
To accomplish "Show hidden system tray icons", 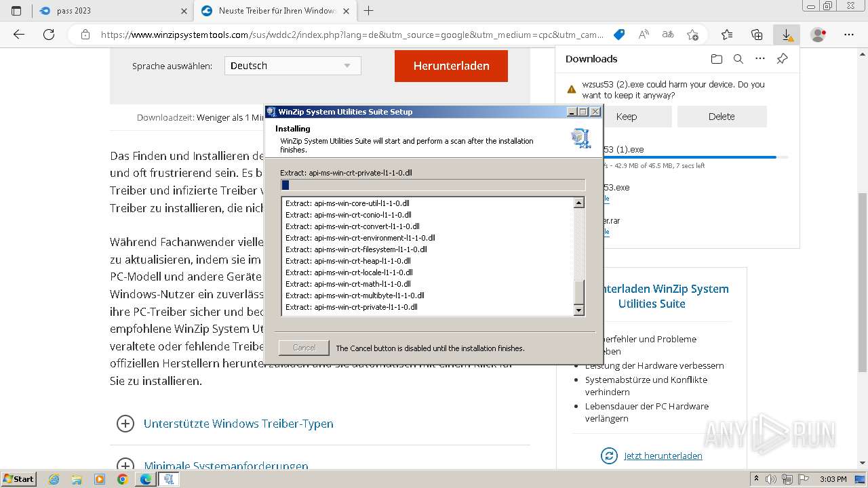I will 757,479.
